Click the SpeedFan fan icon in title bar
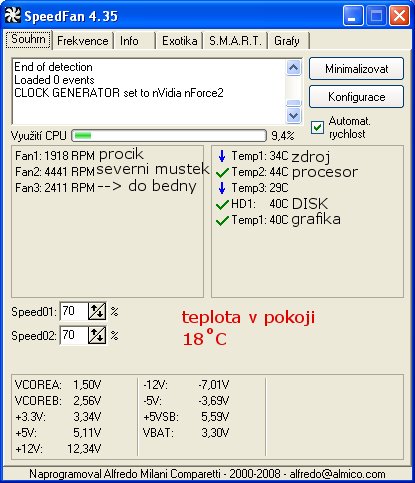Viewport: 415px width, 483px height. coord(13,15)
